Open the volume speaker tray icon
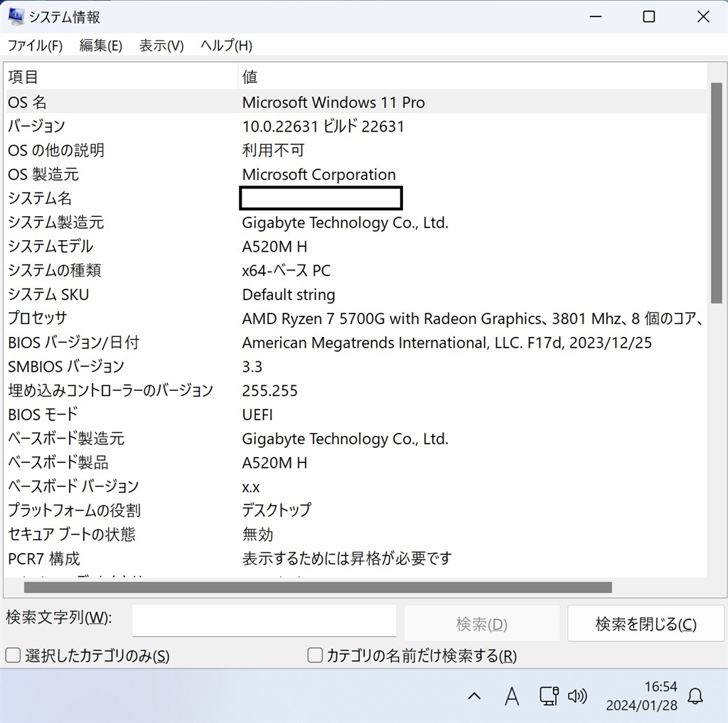This screenshot has height=723, width=728. pyautogui.click(x=577, y=696)
